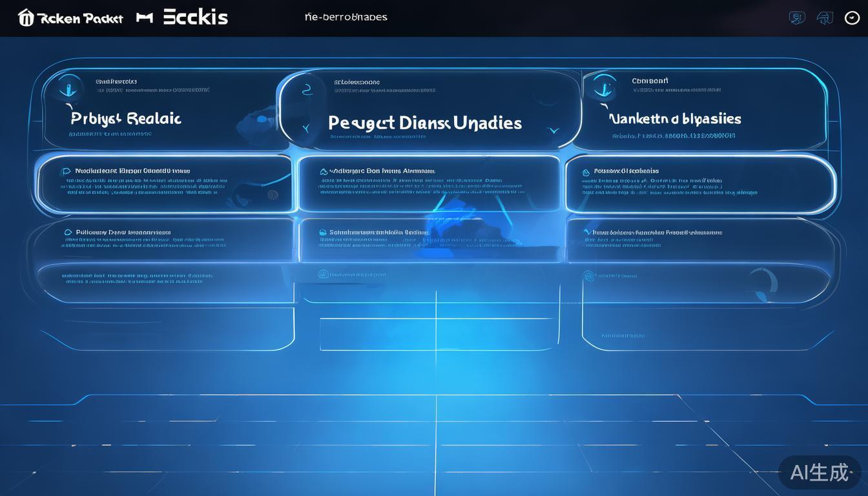The height and width of the screenshot is (496, 868).
Task: Click the circular clock icon in top bar
Action: pyautogui.click(x=852, y=18)
